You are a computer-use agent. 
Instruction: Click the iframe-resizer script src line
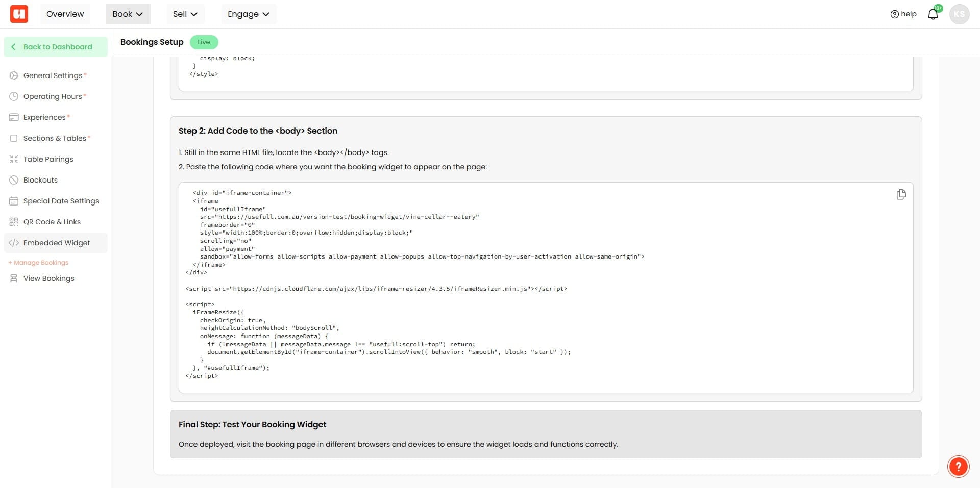[376, 289]
